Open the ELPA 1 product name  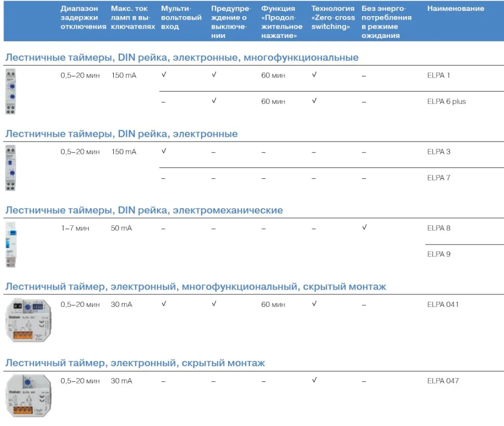(x=439, y=75)
